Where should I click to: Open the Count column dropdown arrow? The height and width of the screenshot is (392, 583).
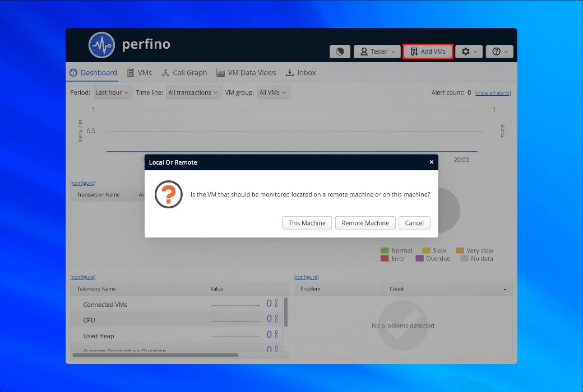[x=505, y=289]
